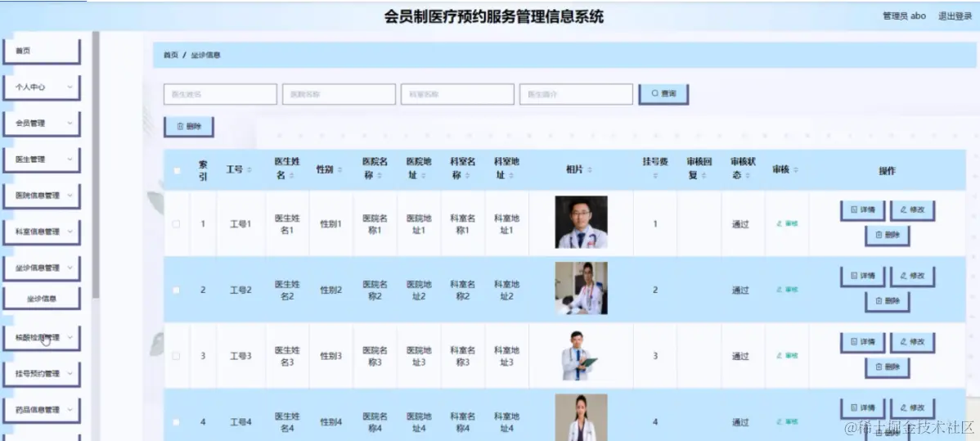Click sort arrows on 科室名称 header
Viewport: 980px width, 441px height.
[469, 177]
